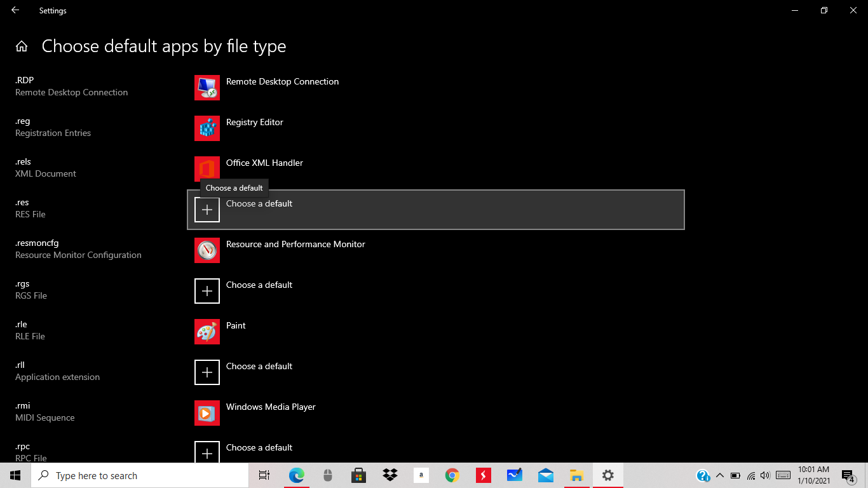Click the Remote Desktop Connection label
This screenshot has height=488, width=868.
pos(282,81)
